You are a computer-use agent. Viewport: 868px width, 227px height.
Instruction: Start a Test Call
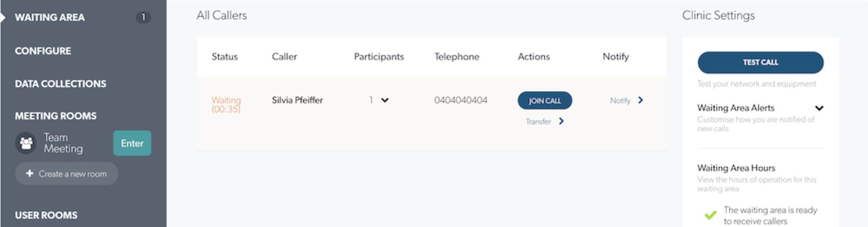[x=761, y=63]
